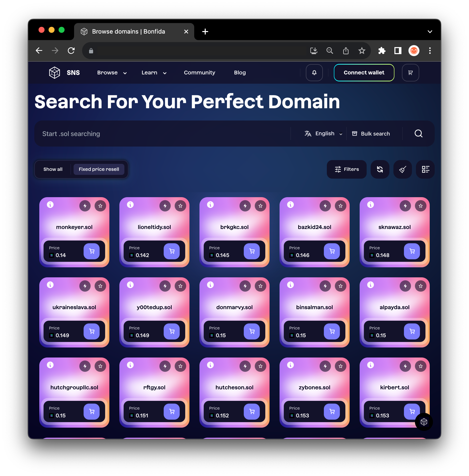Image resolution: width=469 pixels, height=476 pixels.
Task: Expand the Browse menu
Action: pos(112,73)
